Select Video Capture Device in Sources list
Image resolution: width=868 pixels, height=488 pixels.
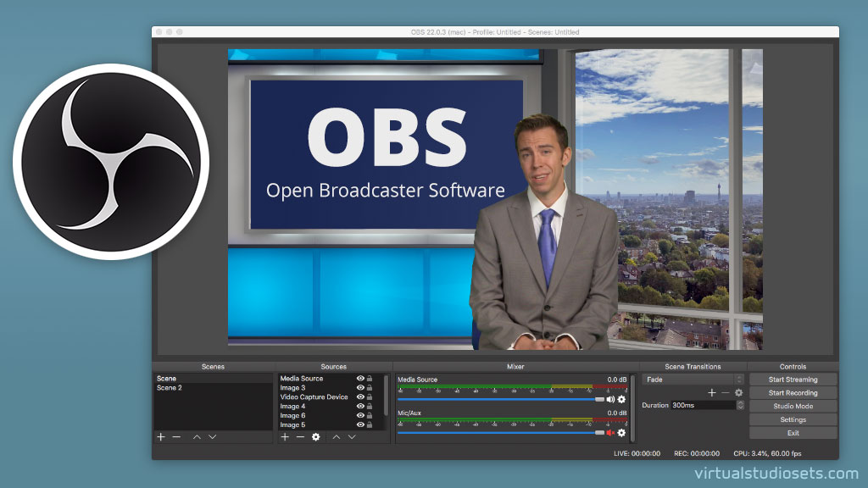(x=315, y=396)
